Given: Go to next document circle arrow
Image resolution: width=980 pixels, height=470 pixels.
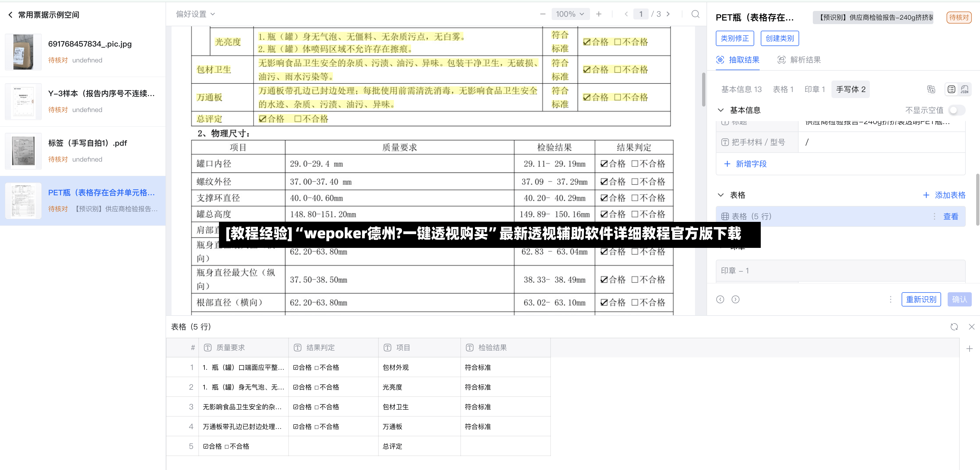Looking at the screenshot, I should tap(736, 299).
